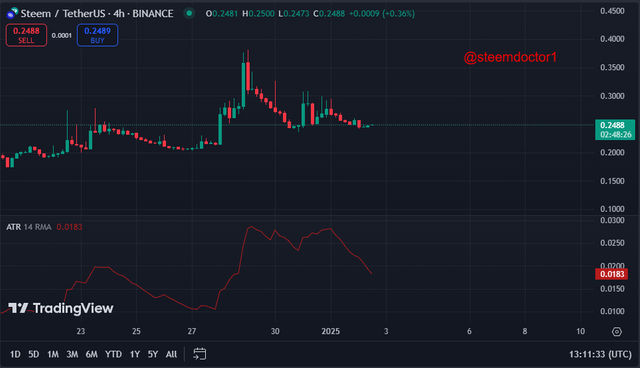Click the ATR value 0.0183 in legend
Image resolution: width=640 pixels, height=368 pixels.
click(69, 227)
